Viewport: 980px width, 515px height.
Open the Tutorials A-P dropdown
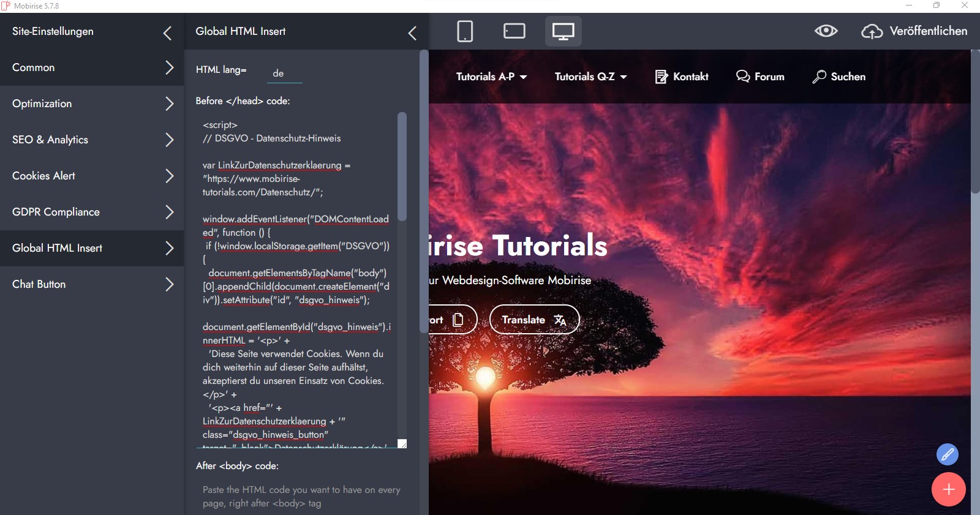point(491,77)
